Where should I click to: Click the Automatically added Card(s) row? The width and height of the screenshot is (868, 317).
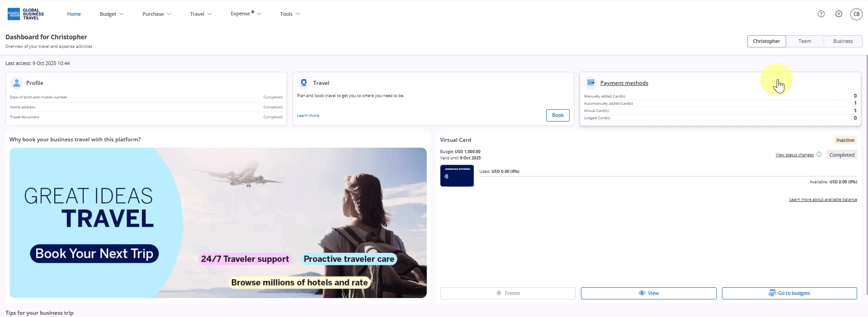(720, 103)
